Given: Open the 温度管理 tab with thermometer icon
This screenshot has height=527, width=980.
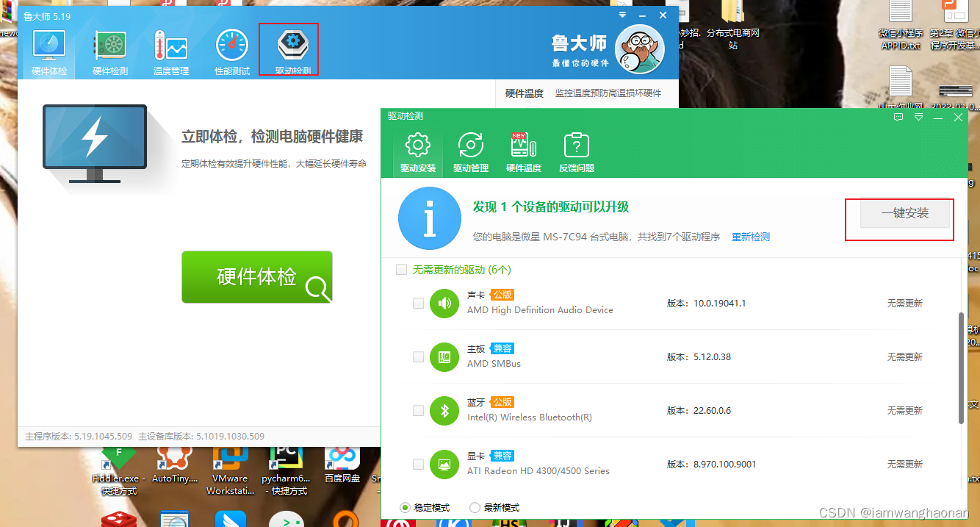Looking at the screenshot, I should pyautogui.click(x=171, y=53).
